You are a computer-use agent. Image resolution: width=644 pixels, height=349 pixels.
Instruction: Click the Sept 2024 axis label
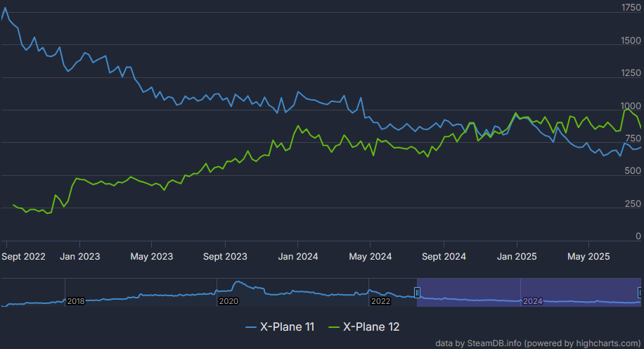[444, 257]
